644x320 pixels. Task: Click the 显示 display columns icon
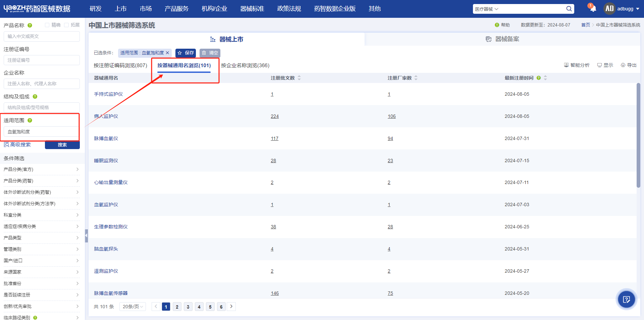[599, 65]
